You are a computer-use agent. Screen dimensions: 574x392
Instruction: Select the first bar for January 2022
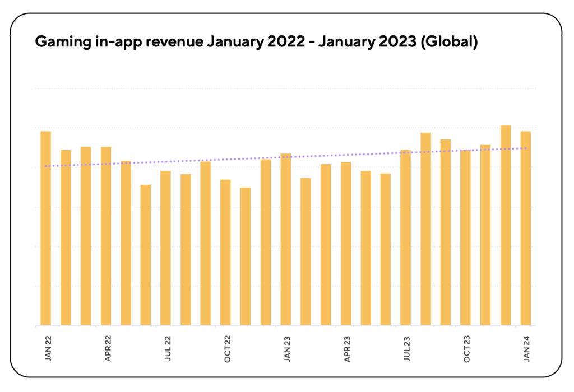point(45,230)
